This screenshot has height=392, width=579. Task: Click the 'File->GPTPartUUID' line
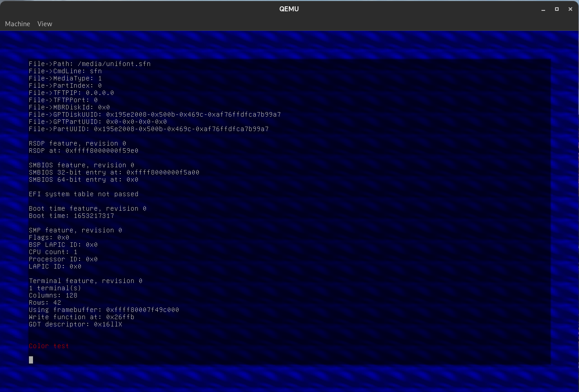click(x=98, y=122)
